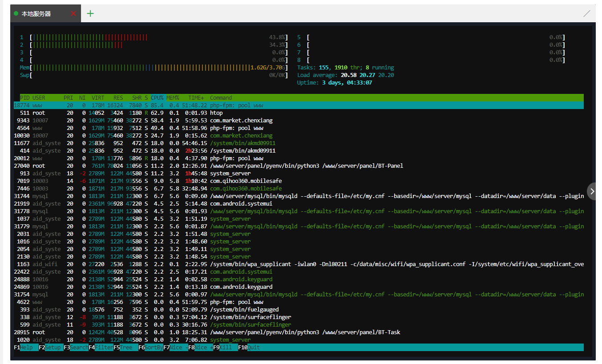Image resolution: width=602 pixels, height=364 pixels.
Task: Select wpa_supplicant process row PID 1163
Action: tap(299, 264)
